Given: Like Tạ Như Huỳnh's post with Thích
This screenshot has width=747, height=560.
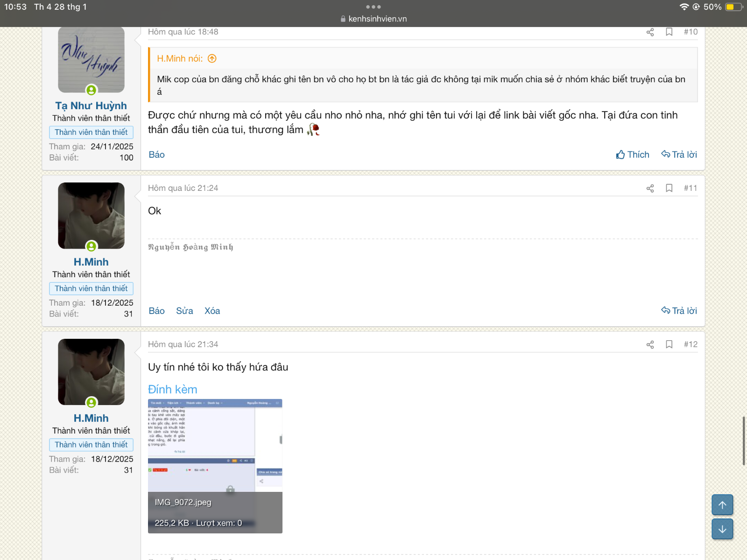Looking at the screenshot, I should tap(633, 154).
